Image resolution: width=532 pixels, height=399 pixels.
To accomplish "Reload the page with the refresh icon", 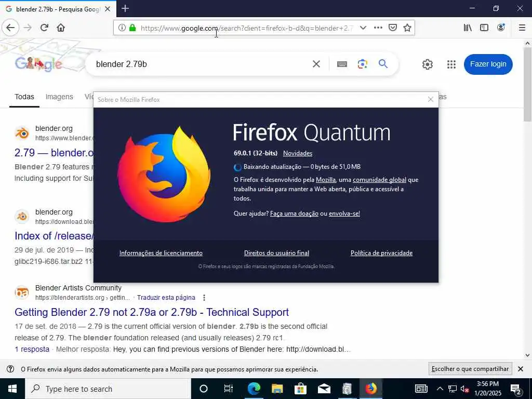I will (44, 28).
